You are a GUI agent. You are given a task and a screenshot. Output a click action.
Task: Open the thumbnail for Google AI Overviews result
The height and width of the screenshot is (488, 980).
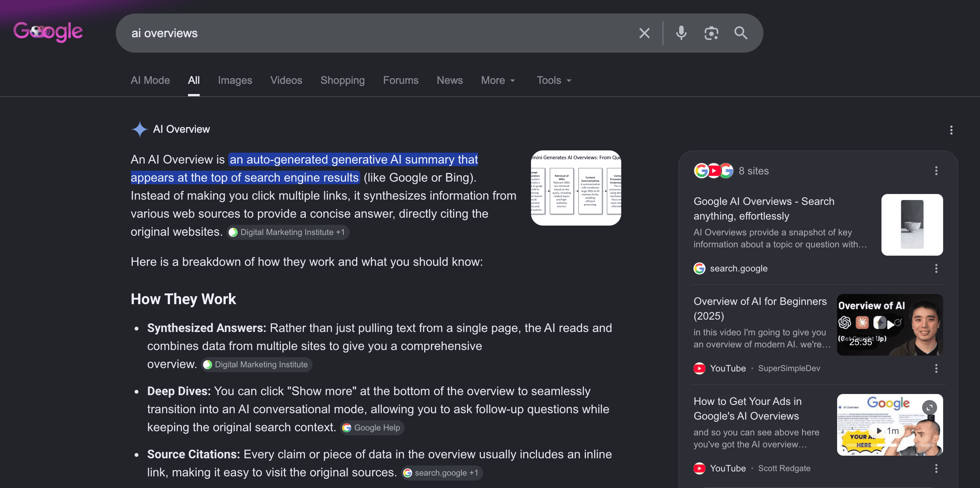[912, 225]
